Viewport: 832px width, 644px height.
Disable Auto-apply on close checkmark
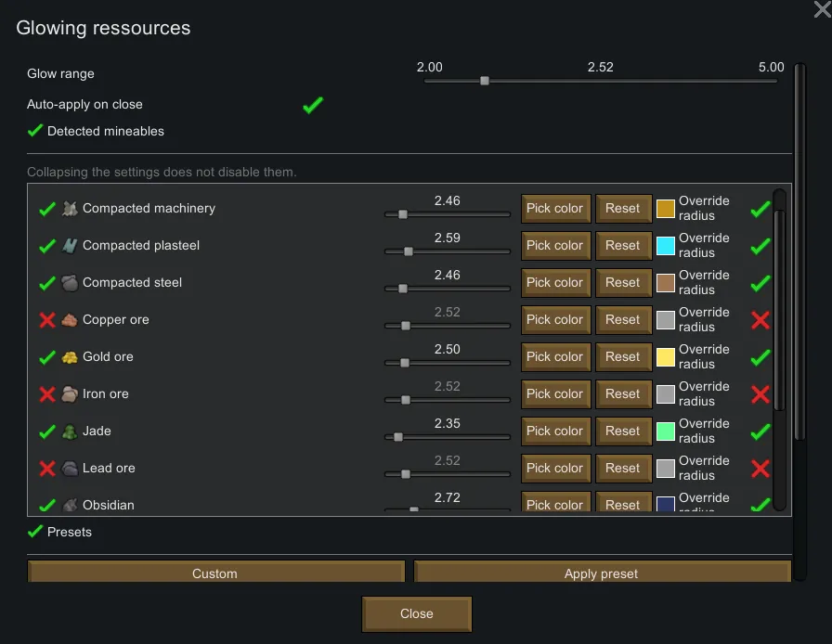click(313, 105)
